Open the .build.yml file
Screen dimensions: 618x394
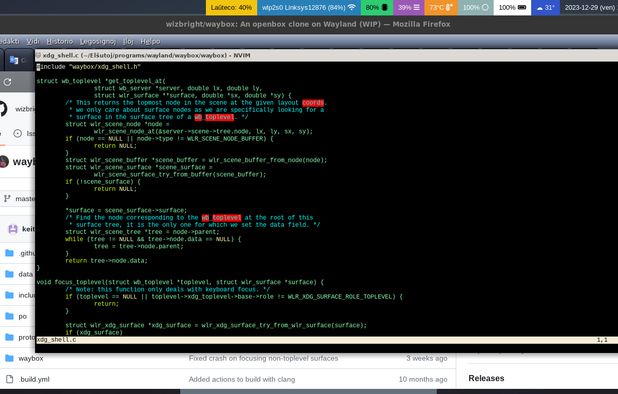34,379
